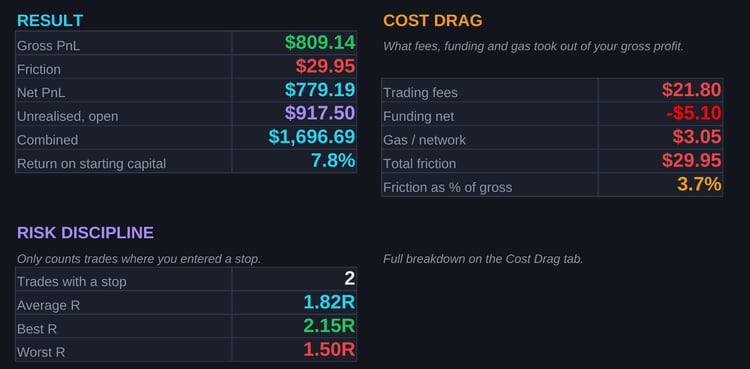The image size is (750, 369).
Task: Select the Trading fees value $21.80
Action: (x=692, y=89)
